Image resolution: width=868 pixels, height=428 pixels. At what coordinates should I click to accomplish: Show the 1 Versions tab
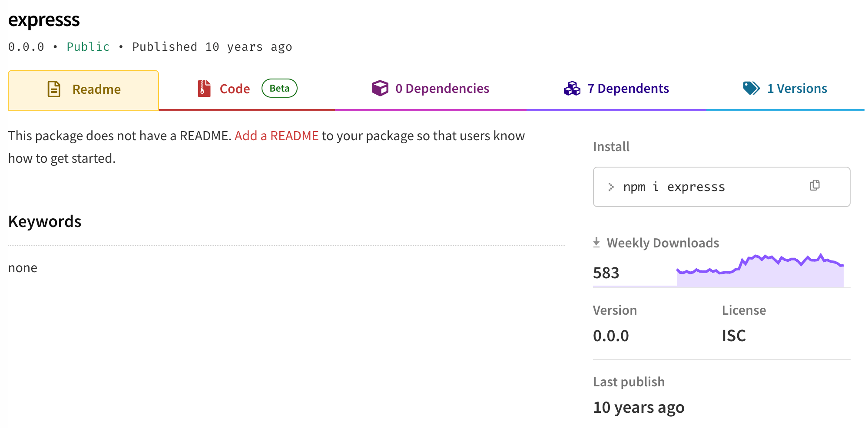pyautogui.click(x=785, y=89)
